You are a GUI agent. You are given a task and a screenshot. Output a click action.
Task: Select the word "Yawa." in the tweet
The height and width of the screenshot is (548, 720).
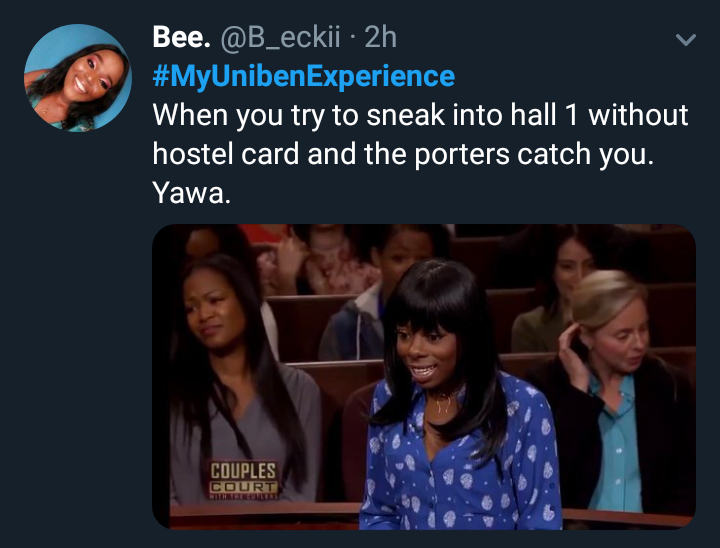[191, 192]
